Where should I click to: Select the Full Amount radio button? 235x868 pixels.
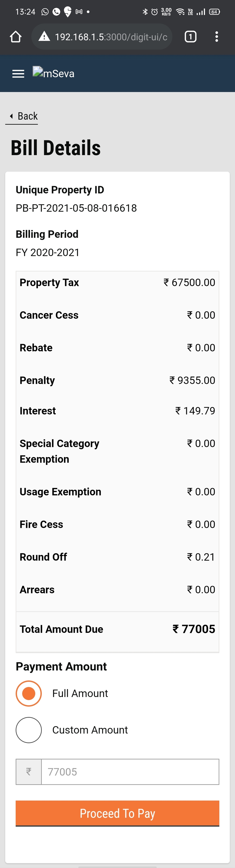click(x=29, y=693)
